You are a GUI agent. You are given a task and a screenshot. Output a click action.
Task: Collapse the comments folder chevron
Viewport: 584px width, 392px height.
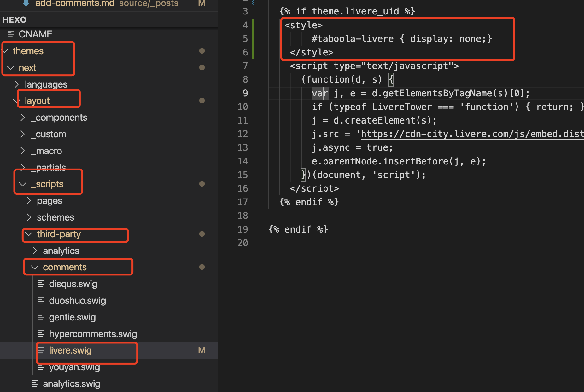(35, 267)
